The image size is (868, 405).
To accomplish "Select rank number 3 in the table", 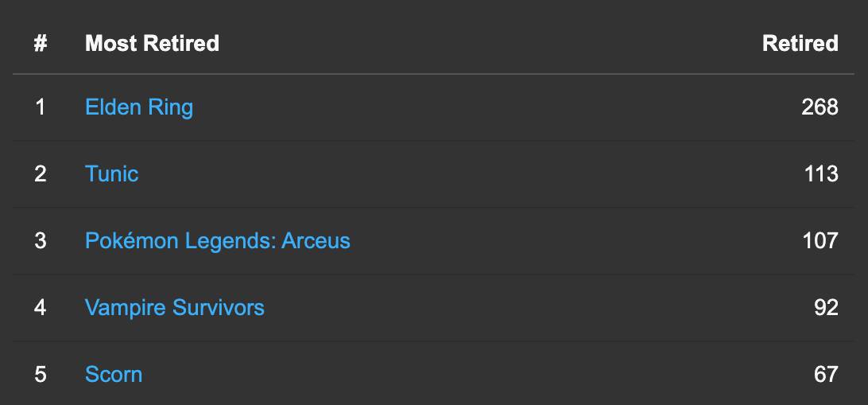I will (x=41, y=240).
